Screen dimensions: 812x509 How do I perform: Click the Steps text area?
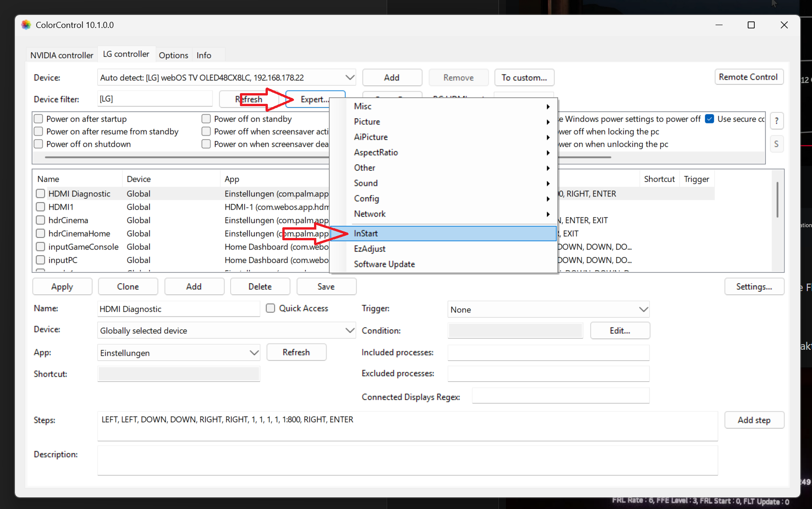pos(408,426)
